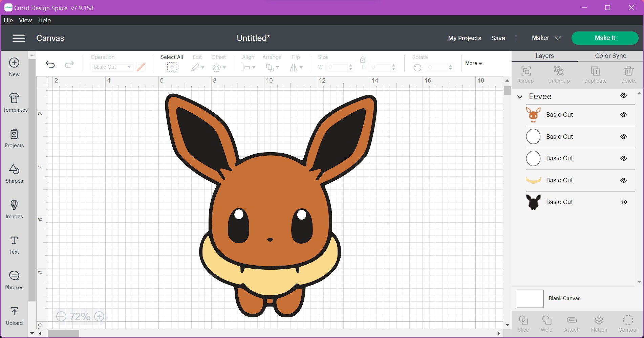The image size is (644, 338).
Task: Open the Operation dropdown
Action: point(112,67)
